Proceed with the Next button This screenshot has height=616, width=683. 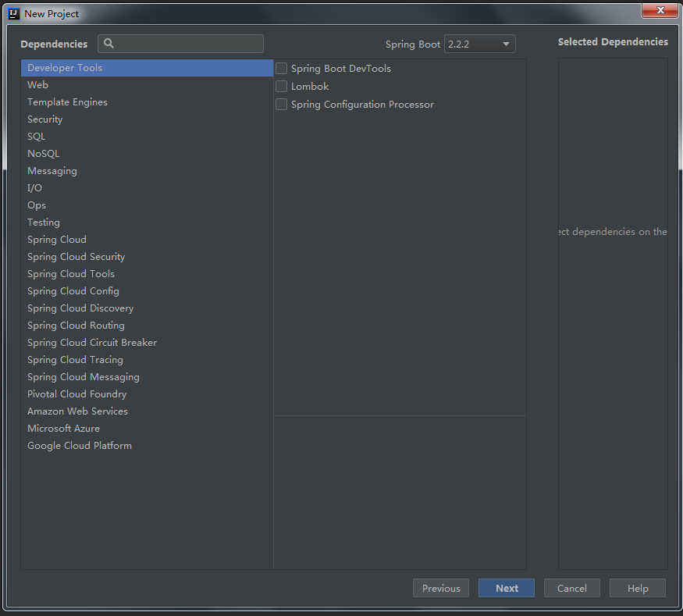(507, 588)
